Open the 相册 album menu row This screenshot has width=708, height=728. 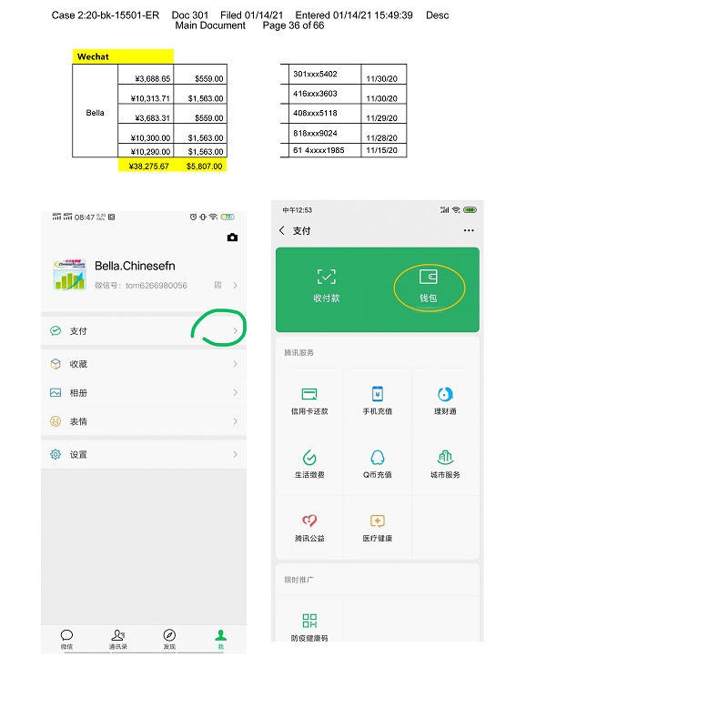pos(144,392)
